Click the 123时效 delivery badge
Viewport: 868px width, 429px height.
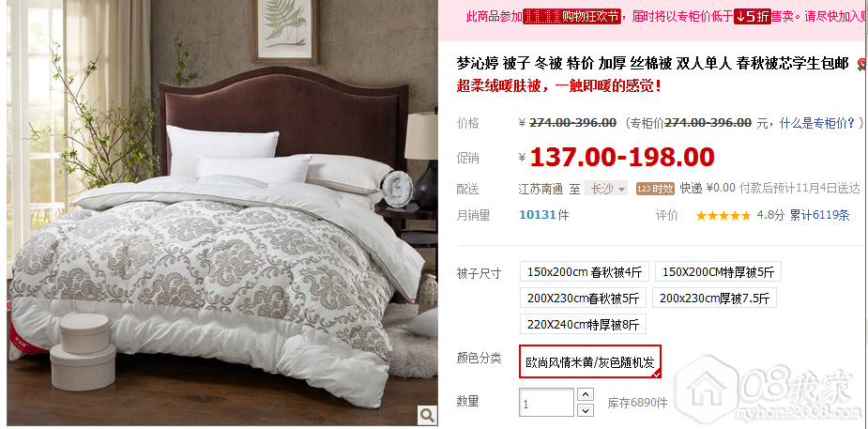[655, 189]
